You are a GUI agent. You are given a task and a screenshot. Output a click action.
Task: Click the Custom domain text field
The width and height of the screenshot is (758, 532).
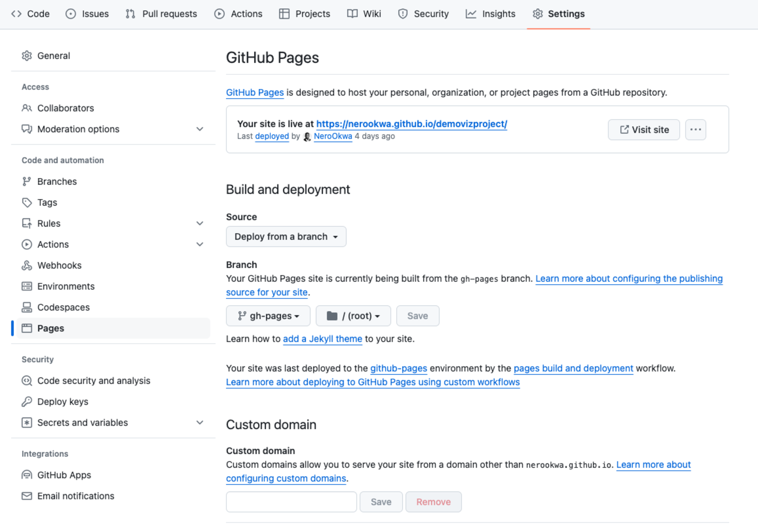pos(291,502)
